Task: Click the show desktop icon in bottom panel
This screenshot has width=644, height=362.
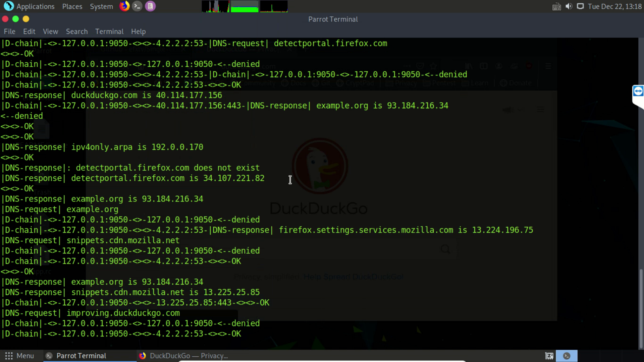Action: point(549,356)
